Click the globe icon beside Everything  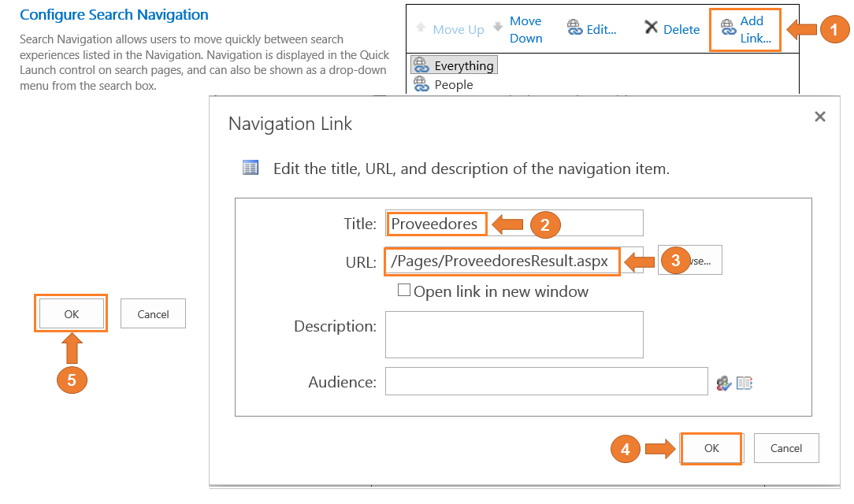click(x=421, y=66)
